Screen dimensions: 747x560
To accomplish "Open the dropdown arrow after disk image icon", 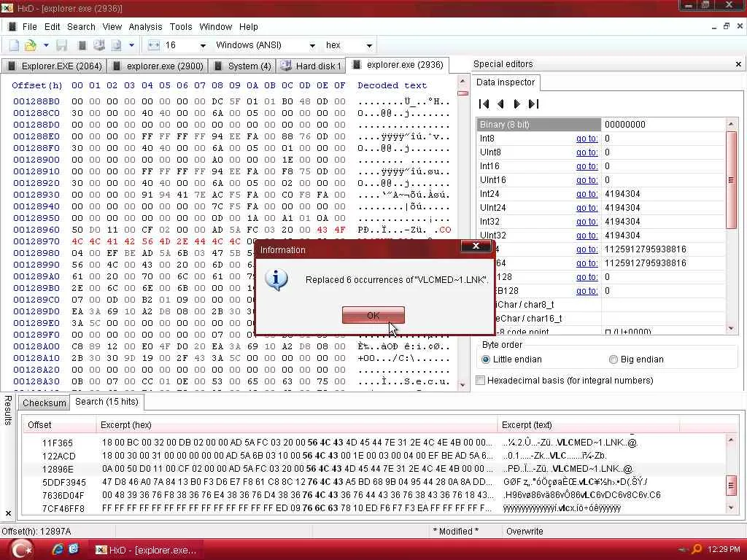I will tap(131, 45).
